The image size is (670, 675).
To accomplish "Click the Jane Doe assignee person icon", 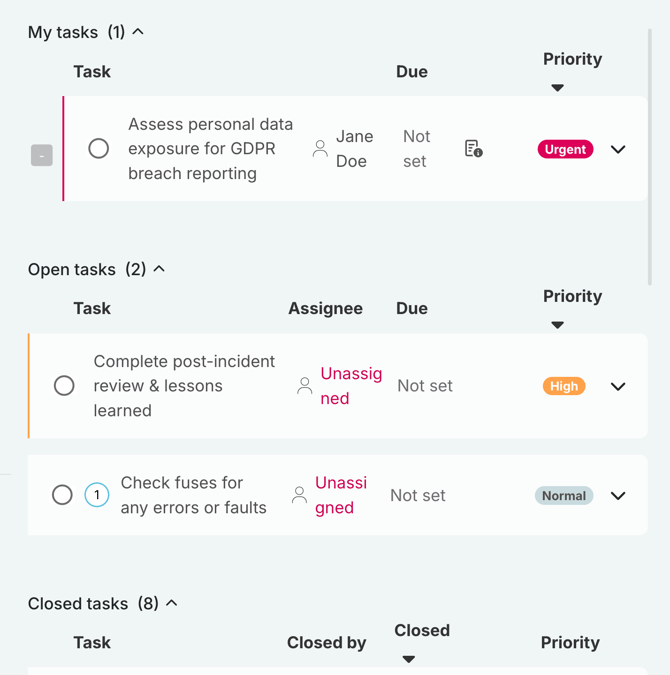I will pos(320,149).
